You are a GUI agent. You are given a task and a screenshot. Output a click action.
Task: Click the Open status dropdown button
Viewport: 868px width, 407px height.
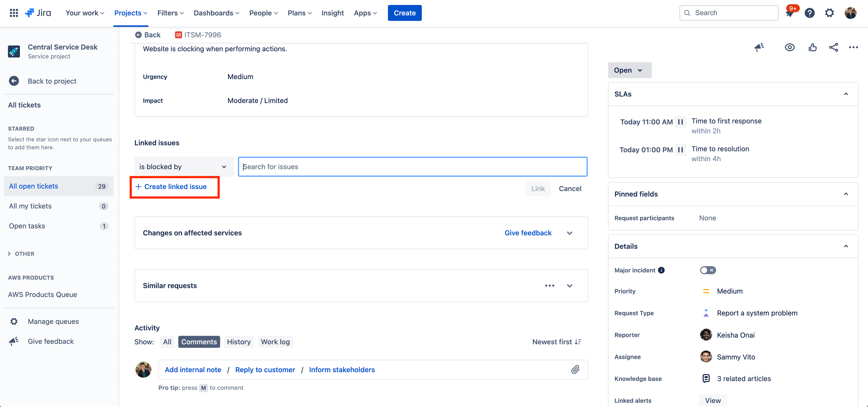click(x=628, y=70)
